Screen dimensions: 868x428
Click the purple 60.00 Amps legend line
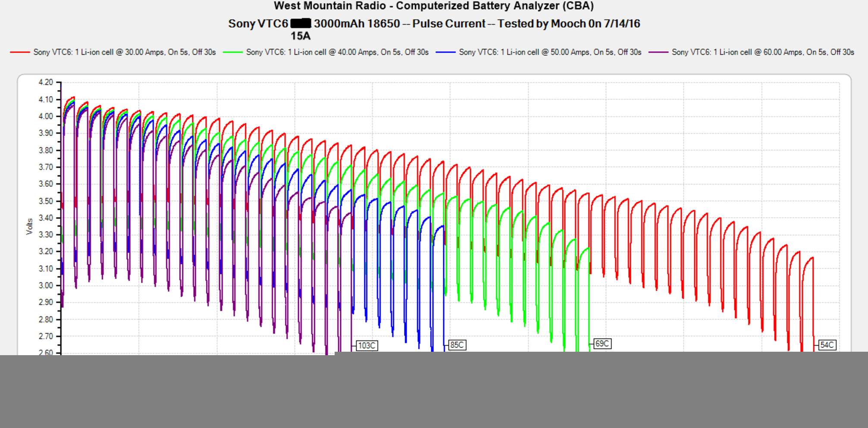pos(658,52)
